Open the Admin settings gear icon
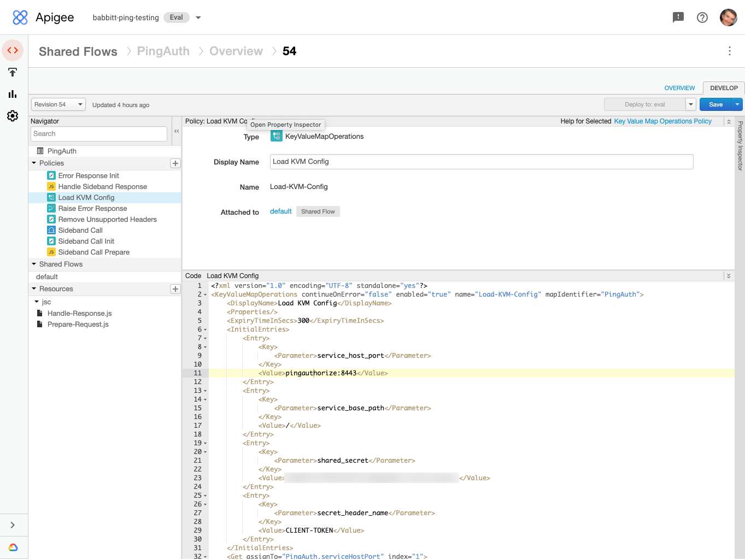 click(13, 116)
